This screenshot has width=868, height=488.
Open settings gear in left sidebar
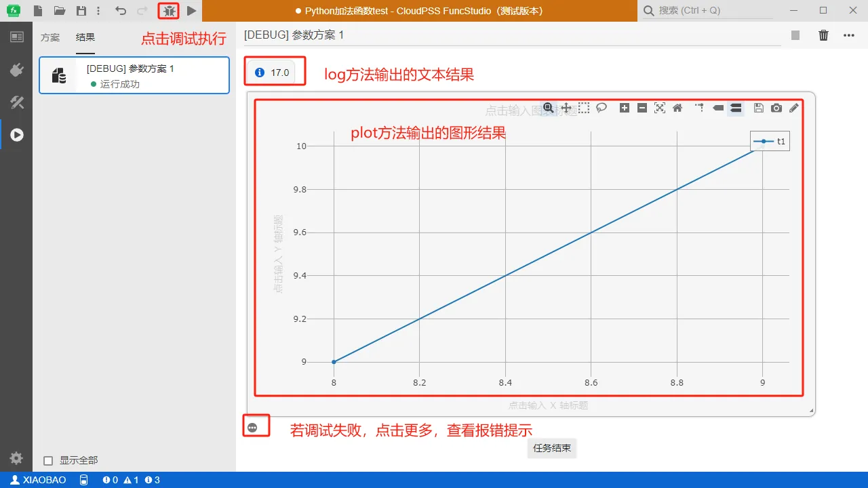[x=16, y=457]
